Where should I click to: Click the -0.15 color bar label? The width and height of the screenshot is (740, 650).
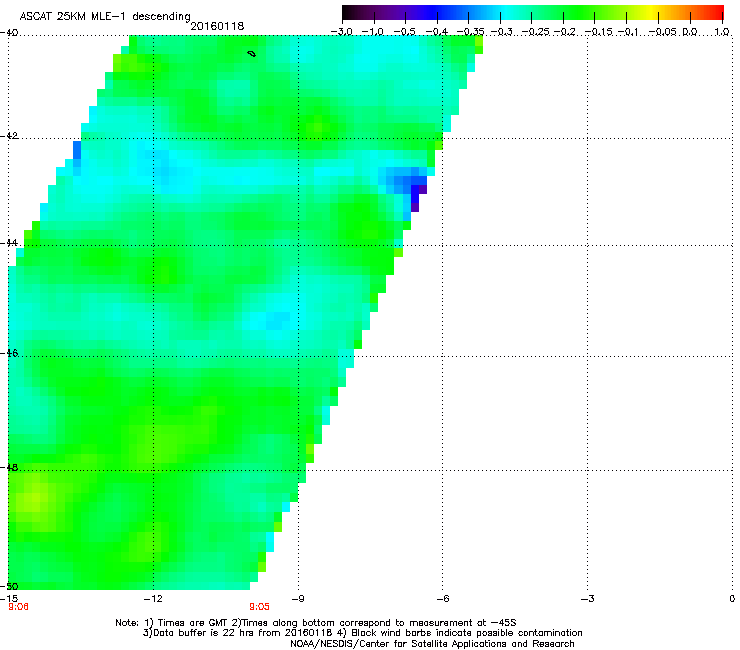(x=598, y=32)
